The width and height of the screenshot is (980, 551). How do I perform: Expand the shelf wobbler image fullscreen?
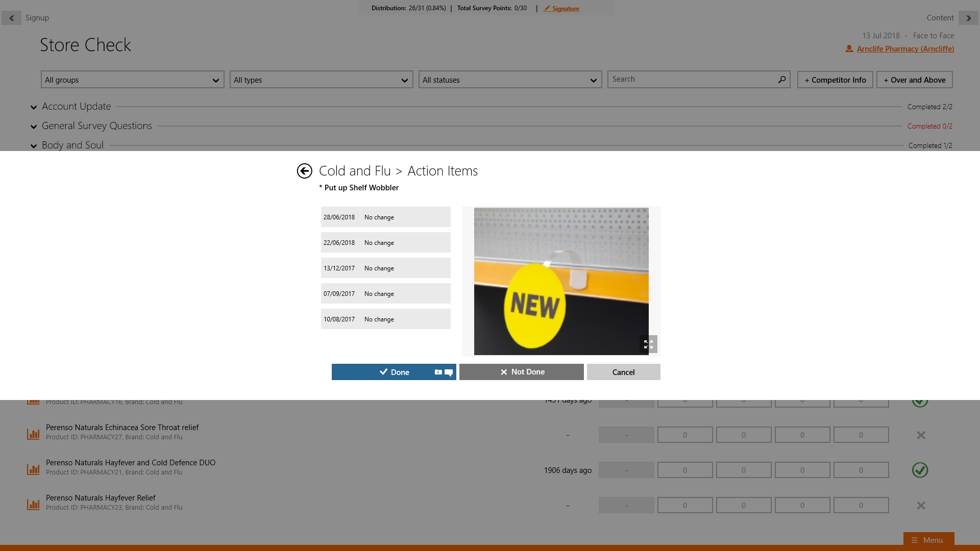648,344
